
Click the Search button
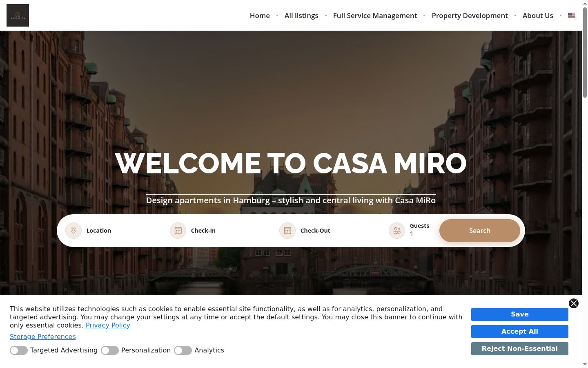pyautogui.click(x=480, y=231)
